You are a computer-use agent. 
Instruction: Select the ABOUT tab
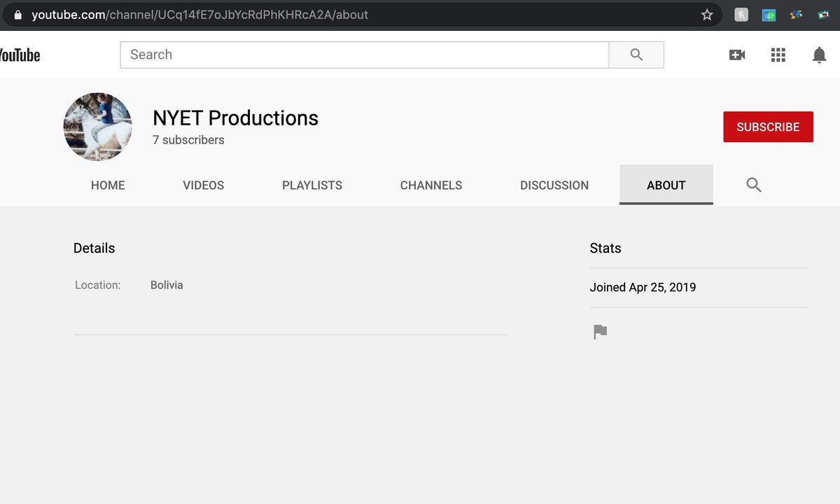point(666,185)
